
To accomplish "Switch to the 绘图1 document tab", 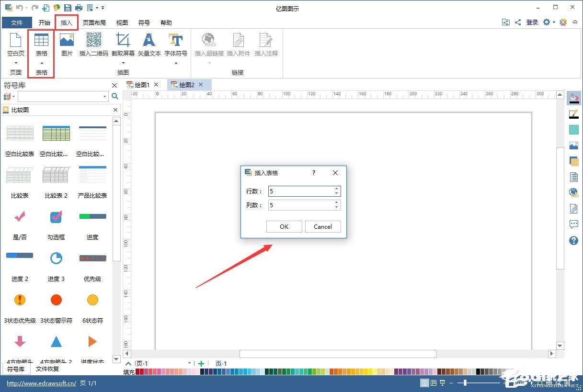I will click(x=142, y=85).
